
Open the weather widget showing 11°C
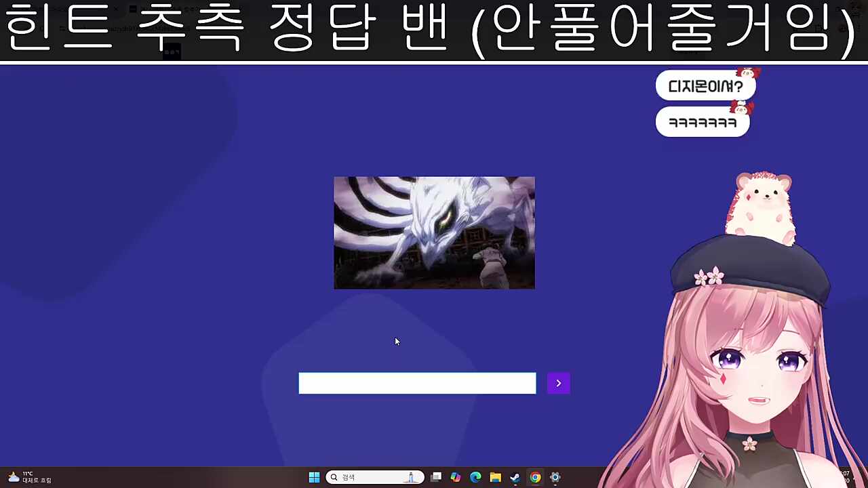pyautogui.click(x=29, y=477)
